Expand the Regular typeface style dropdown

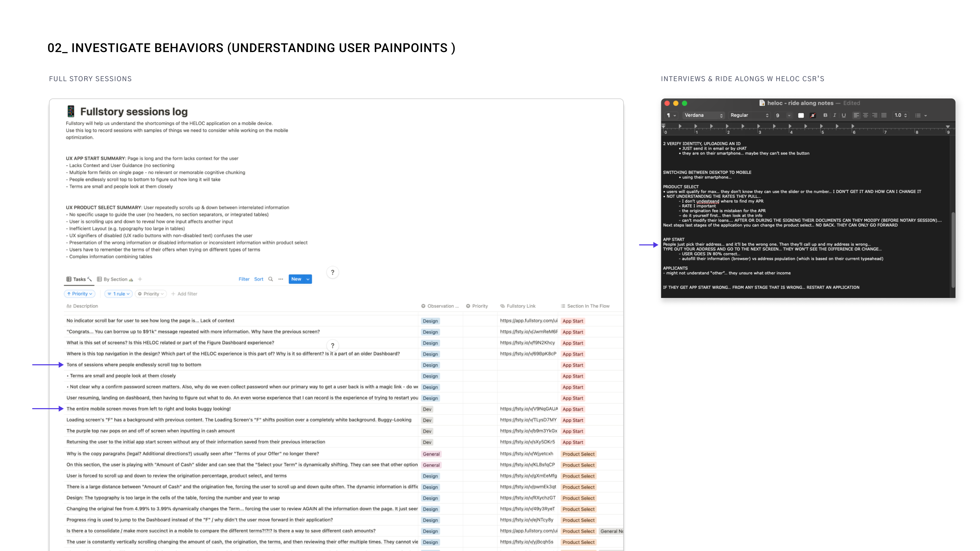pyautogui.click(x=749, y=115)
